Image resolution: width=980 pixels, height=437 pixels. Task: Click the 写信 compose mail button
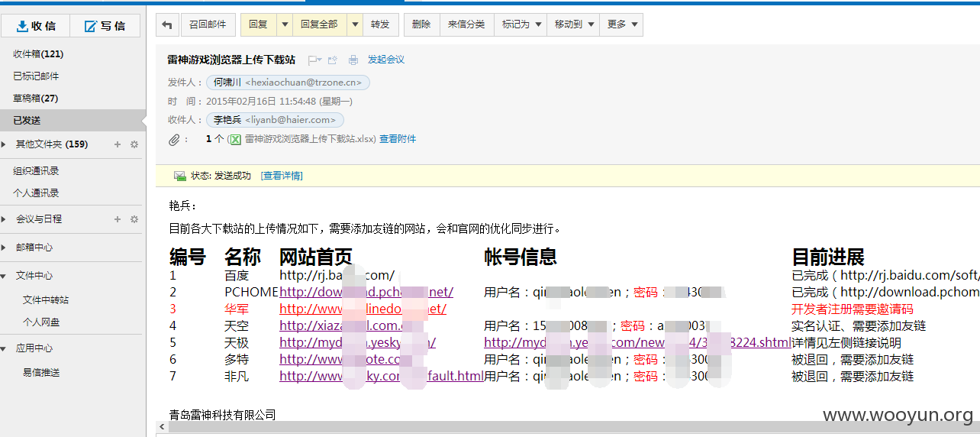tap(105, 25)
